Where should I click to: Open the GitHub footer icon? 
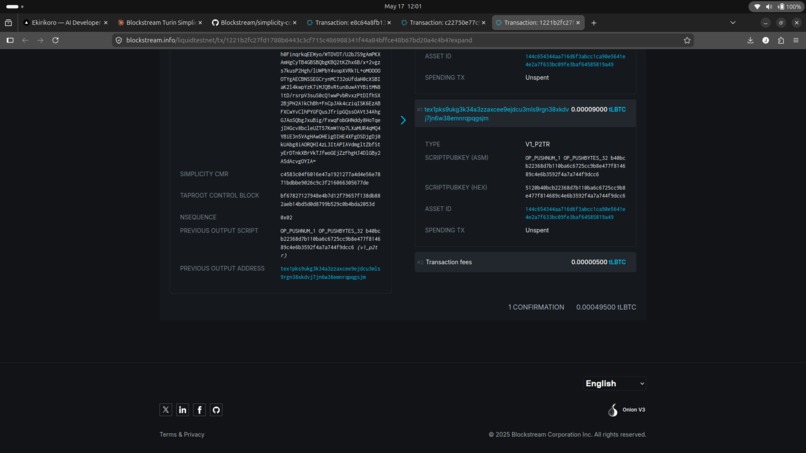point(216,410)
